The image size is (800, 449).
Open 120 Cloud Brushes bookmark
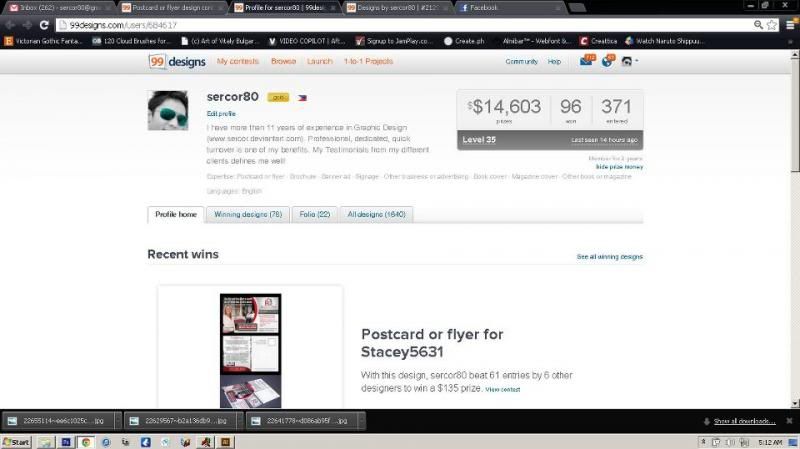tap(131, 41)
